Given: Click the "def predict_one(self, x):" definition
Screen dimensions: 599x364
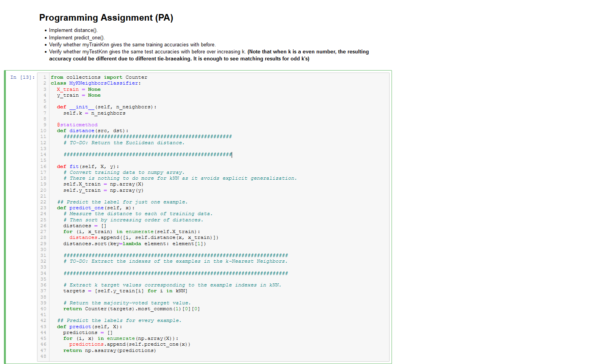Looking at the screenshot, I should 99,208.
